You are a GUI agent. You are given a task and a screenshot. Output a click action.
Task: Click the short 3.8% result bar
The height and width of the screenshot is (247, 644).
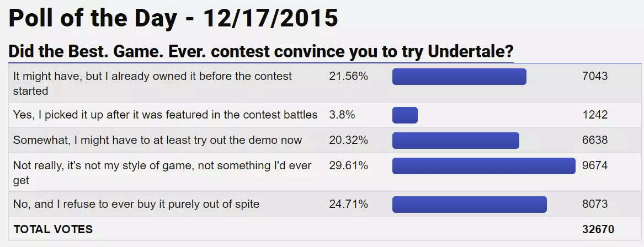click(405, 115)
